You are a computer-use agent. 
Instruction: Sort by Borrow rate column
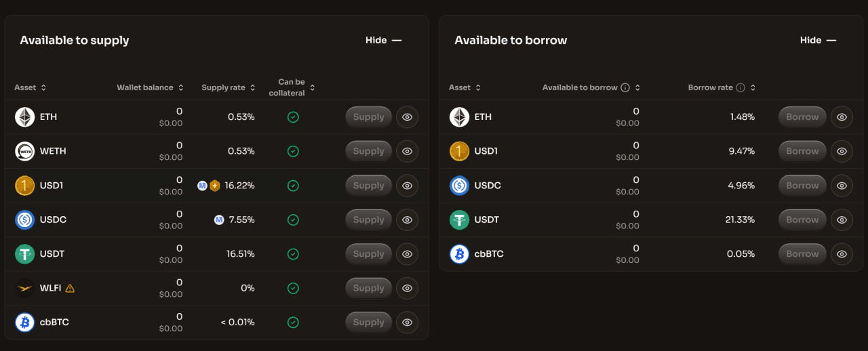(x=722, y=87)
